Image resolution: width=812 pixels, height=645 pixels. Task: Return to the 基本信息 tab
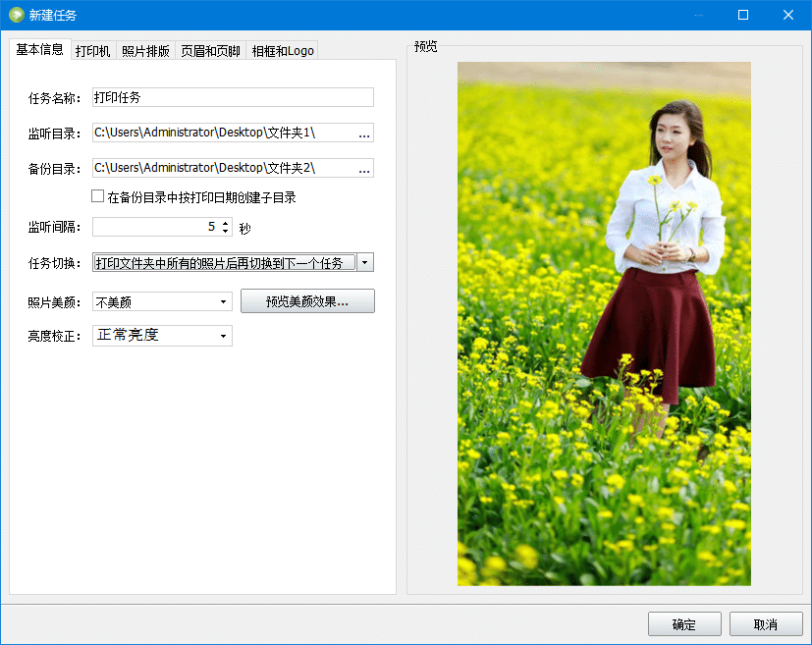pyautogui.click(x=40, y=50)
